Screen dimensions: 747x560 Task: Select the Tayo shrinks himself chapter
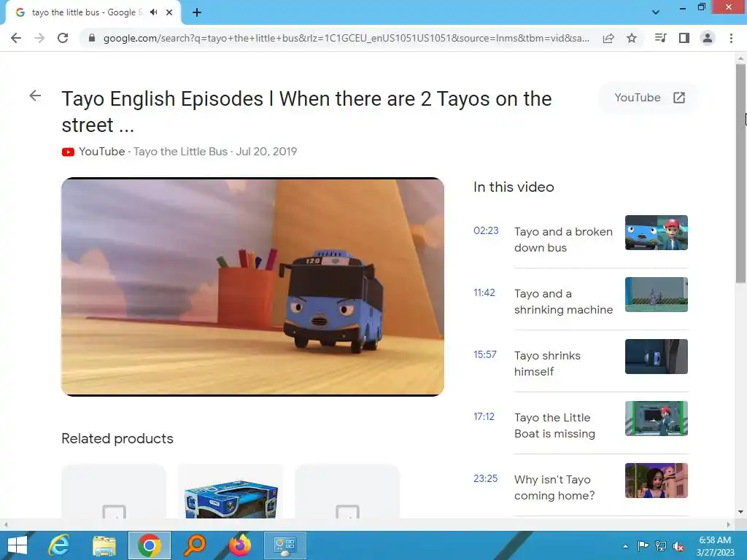click(547, 363)
